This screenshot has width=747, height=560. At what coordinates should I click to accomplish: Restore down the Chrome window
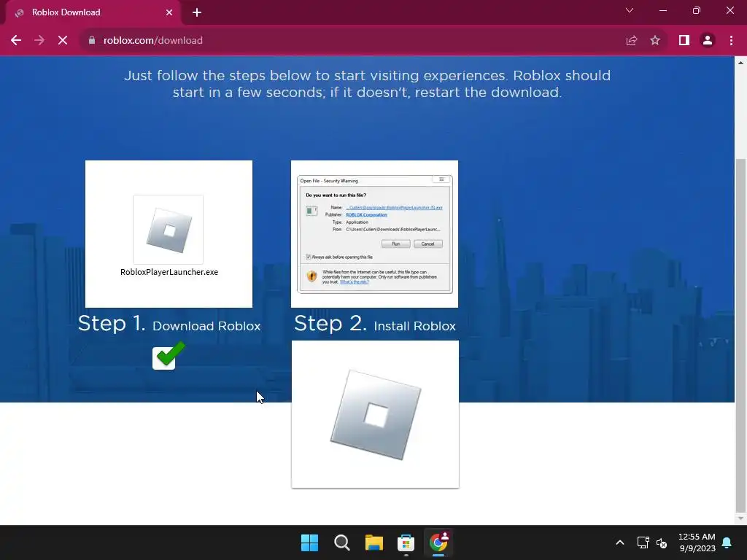click(697, 10)
